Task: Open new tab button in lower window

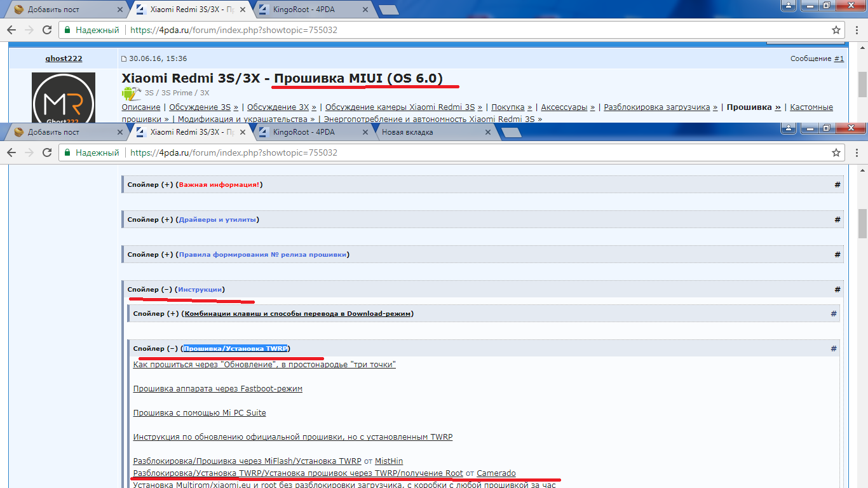Action: click(511, 132)
